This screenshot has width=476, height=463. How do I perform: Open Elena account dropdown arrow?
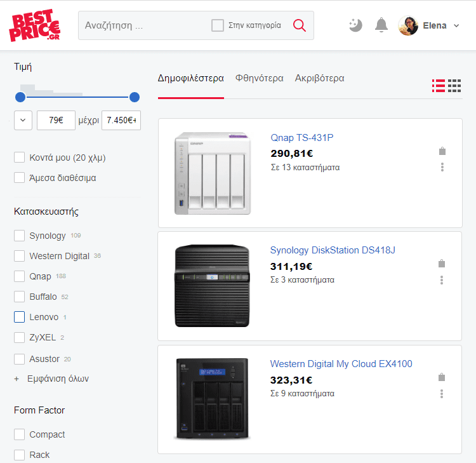456,26
